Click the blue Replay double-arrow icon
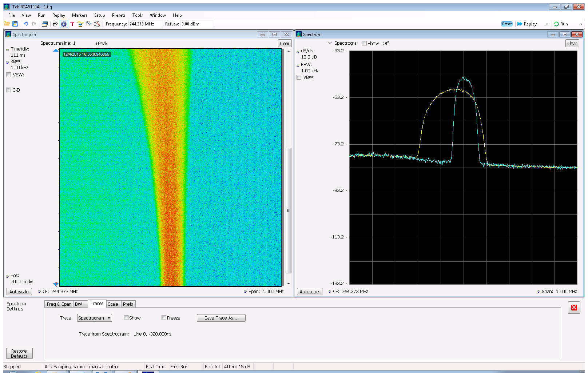Screen dimensions: 588x373 (x=520, y=24)
